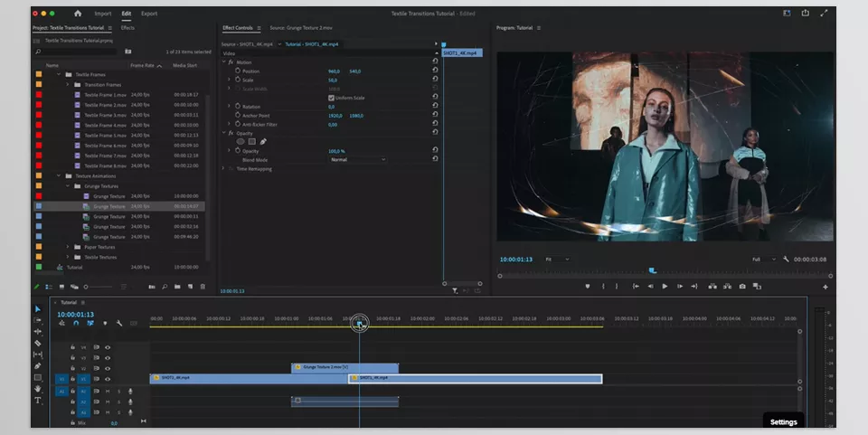Toggle the Uniform Scale checkbox
The width and height of the screenshot is (868, 435).
tap(331, 98)
